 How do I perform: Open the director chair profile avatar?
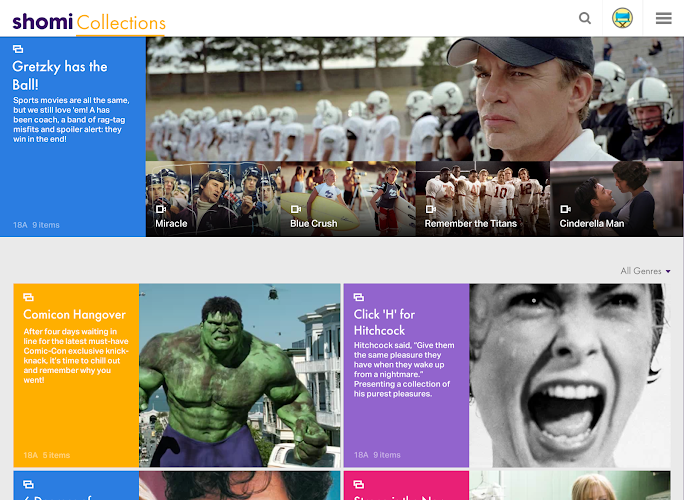[x=622, y=18]
